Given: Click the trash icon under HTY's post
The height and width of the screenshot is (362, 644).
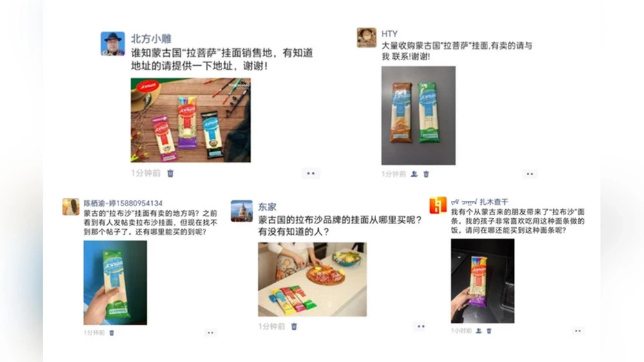Looking at the screenshot, I should pos(426,174).
